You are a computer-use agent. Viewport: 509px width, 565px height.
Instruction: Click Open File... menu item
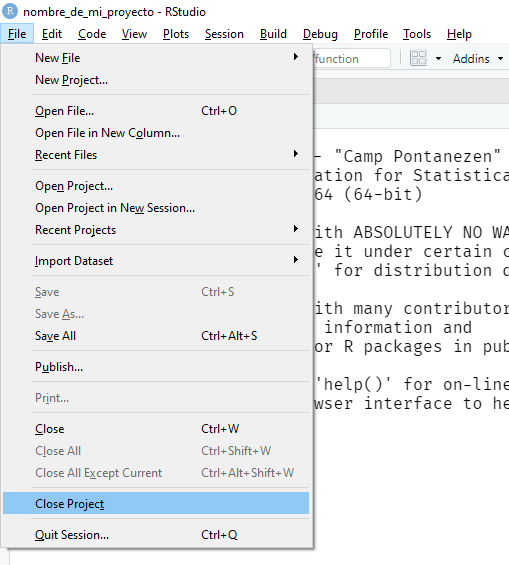tap(156, 111)
